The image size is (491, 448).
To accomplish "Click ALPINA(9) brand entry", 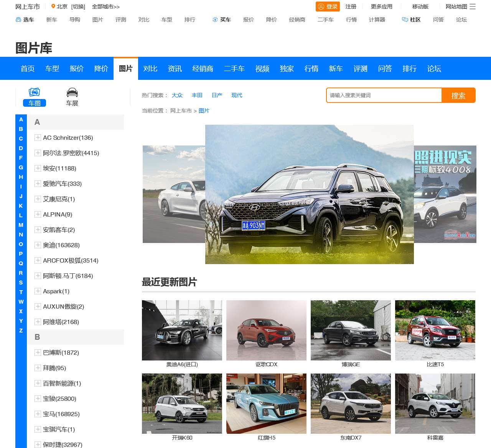I will click(x=58, y=214).
